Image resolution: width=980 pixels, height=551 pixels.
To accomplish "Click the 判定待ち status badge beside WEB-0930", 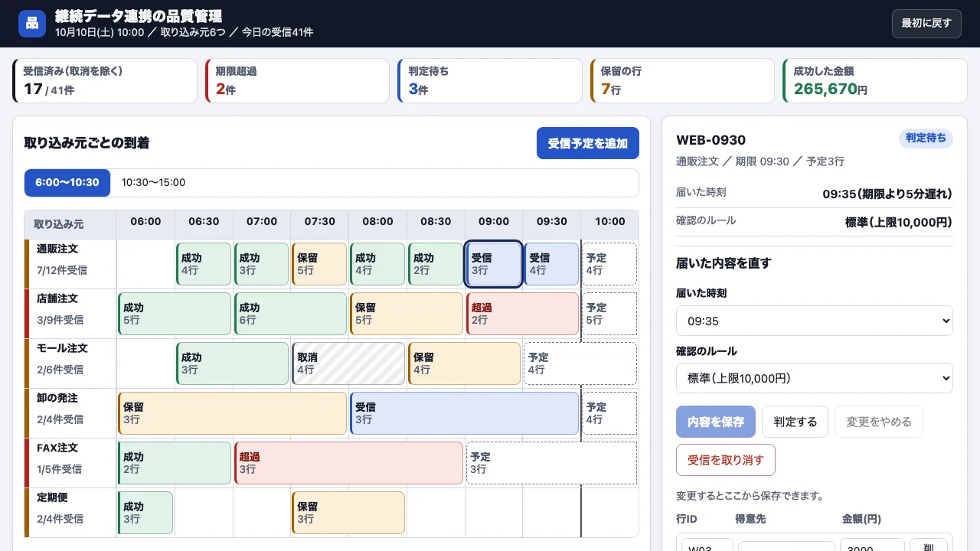I will tap(926, 139).
